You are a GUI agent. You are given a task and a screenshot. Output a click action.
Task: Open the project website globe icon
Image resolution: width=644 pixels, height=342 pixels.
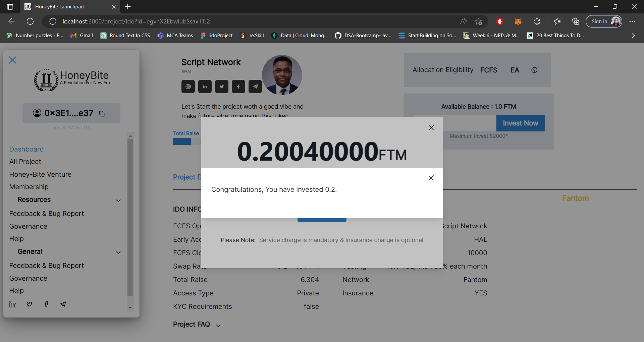point(188,87)
